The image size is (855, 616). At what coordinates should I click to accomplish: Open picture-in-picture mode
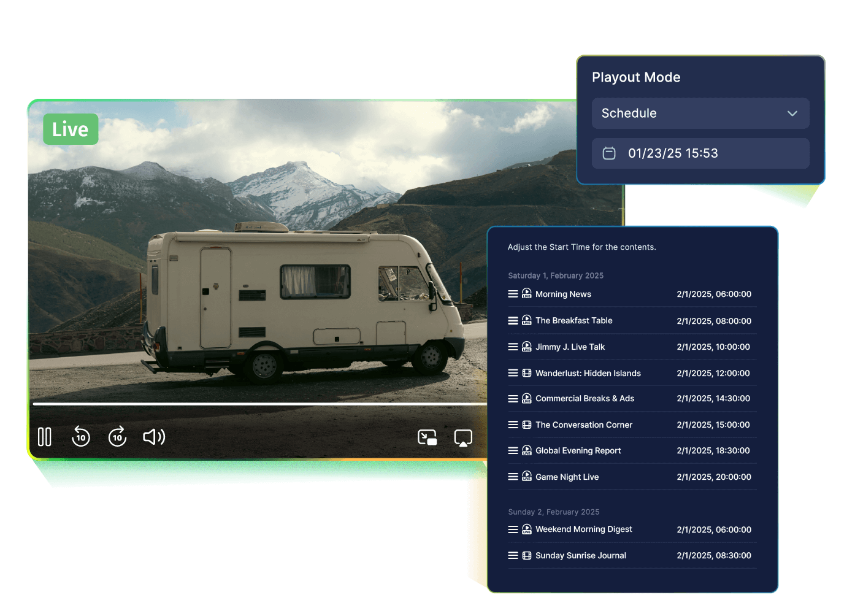pyautogui.click(x=427, y=437)
